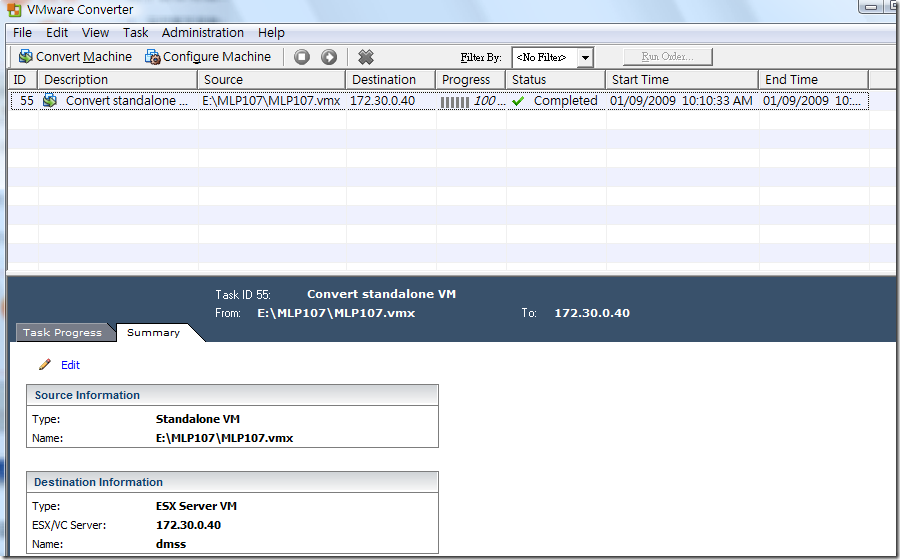
Task: Click the 'ESX Server VM' type value
Action: point(196,506)
